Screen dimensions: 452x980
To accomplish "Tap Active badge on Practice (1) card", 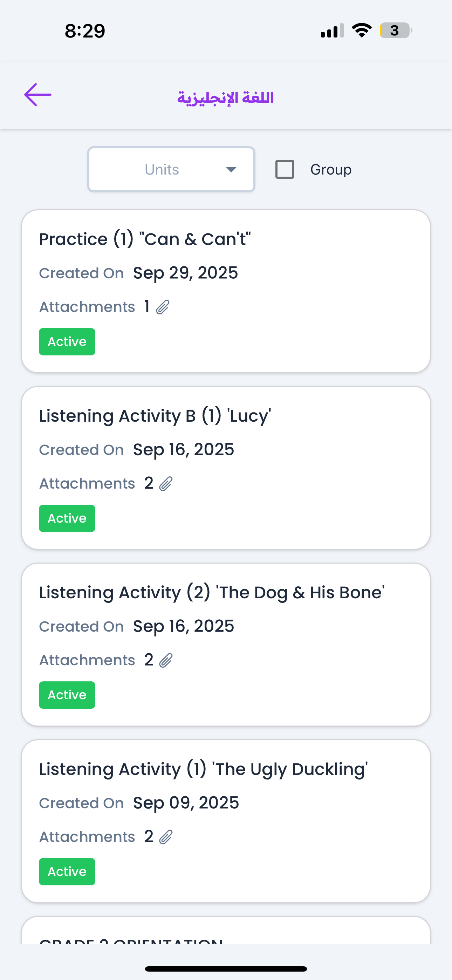I will pos(67,342).
